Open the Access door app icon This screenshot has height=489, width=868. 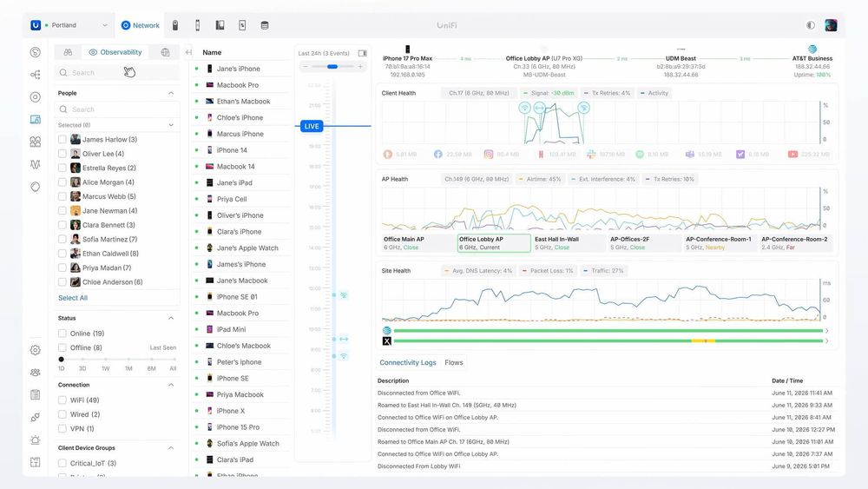pyautogui.click(x=220, y=25)
